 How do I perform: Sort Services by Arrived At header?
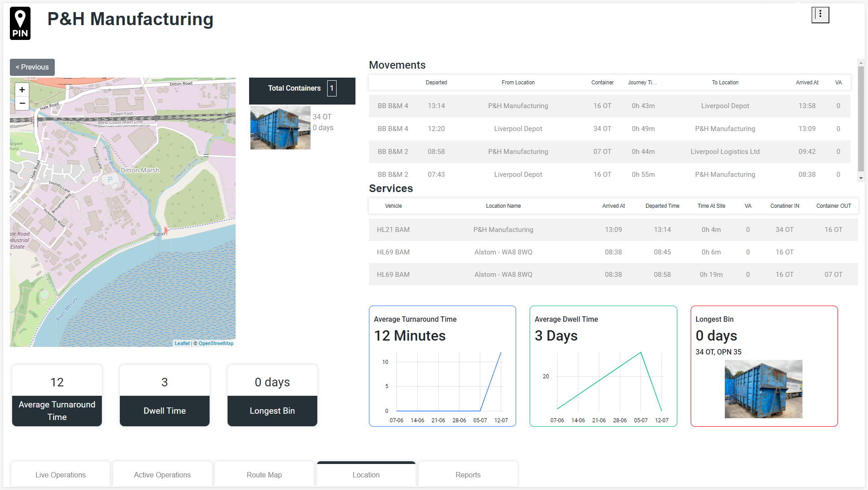[613, 206]
